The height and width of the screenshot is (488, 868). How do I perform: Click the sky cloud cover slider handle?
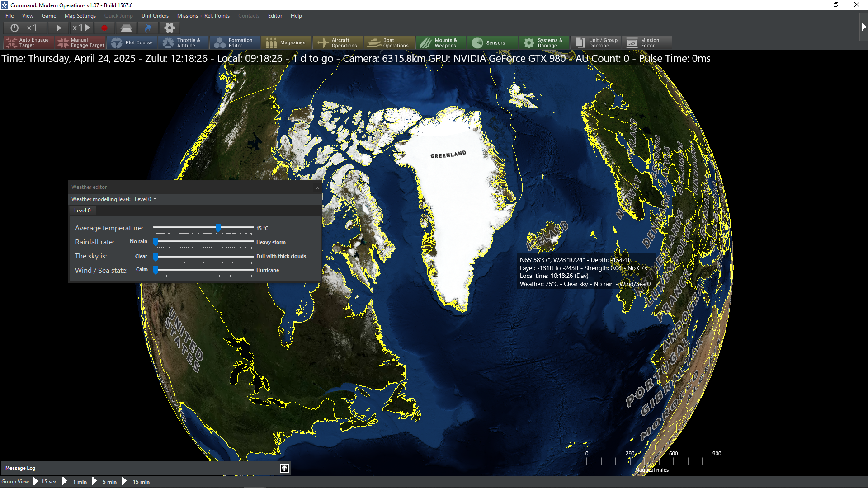pos(156,256)
